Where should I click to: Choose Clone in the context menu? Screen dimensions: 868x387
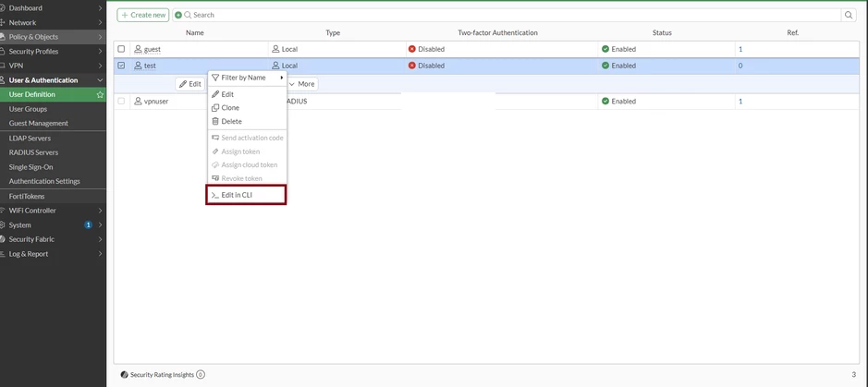click(247, 108)
